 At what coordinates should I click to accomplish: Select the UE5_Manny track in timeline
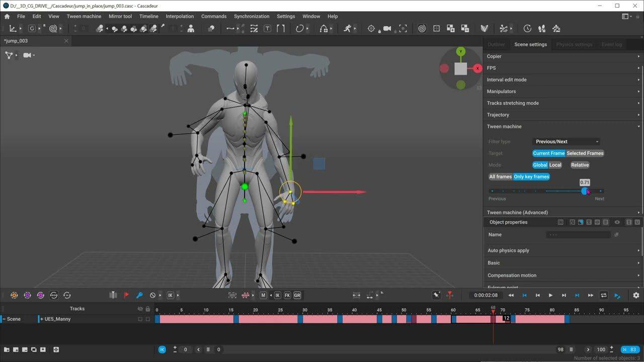pyautogui.click(x=58, y=319)
